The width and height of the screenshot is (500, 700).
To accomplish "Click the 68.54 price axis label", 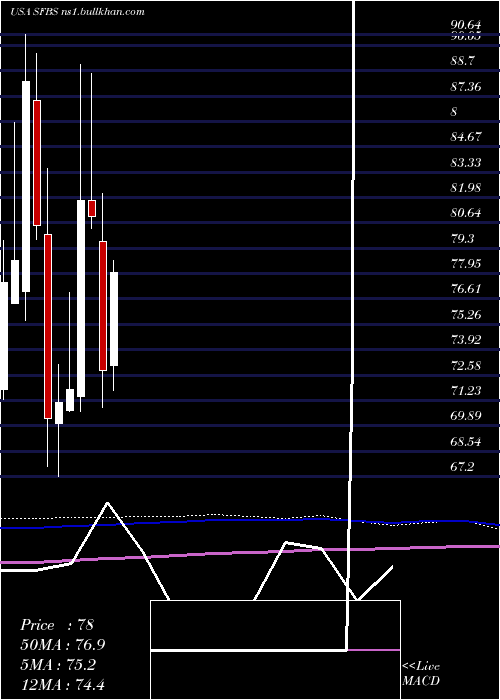I will 466,442.
